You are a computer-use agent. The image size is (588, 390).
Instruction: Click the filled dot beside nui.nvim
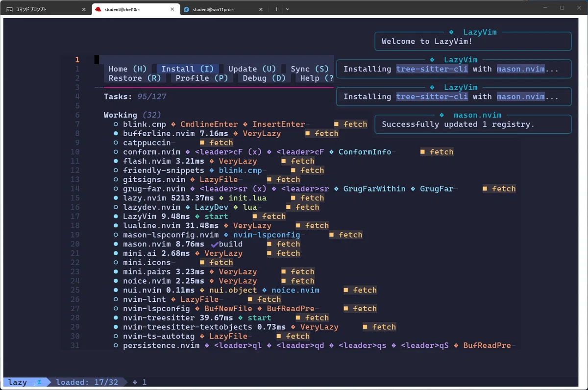pyautogui.click(x=116, y=290)
